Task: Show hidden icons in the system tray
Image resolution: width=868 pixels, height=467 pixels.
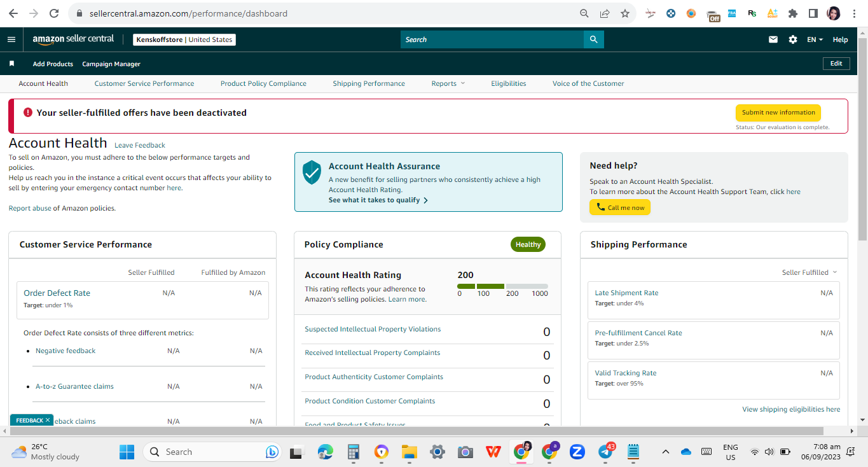Action: (665, 452)
